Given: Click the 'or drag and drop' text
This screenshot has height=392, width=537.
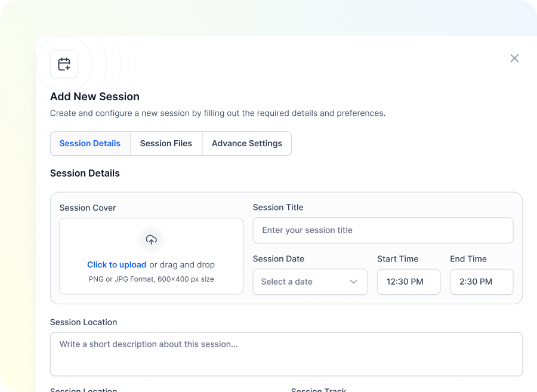Looking at the screenshot, I should [182, 265].
